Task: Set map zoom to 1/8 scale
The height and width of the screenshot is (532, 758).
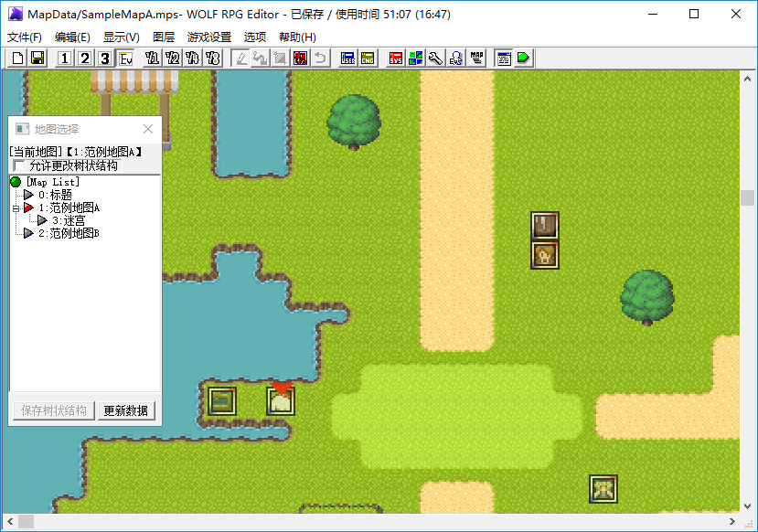Action: coord(213,59)
